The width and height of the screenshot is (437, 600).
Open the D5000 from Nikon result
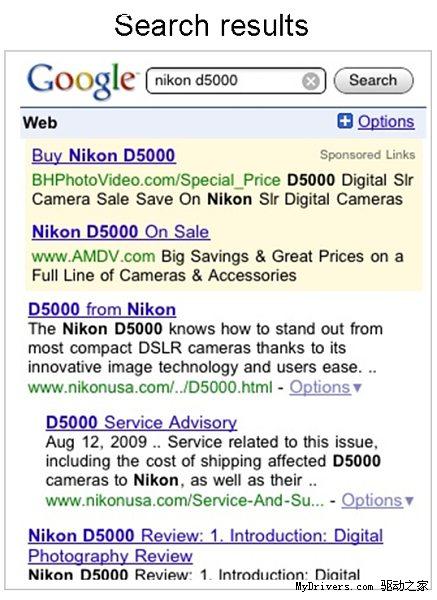click(102, 309)
